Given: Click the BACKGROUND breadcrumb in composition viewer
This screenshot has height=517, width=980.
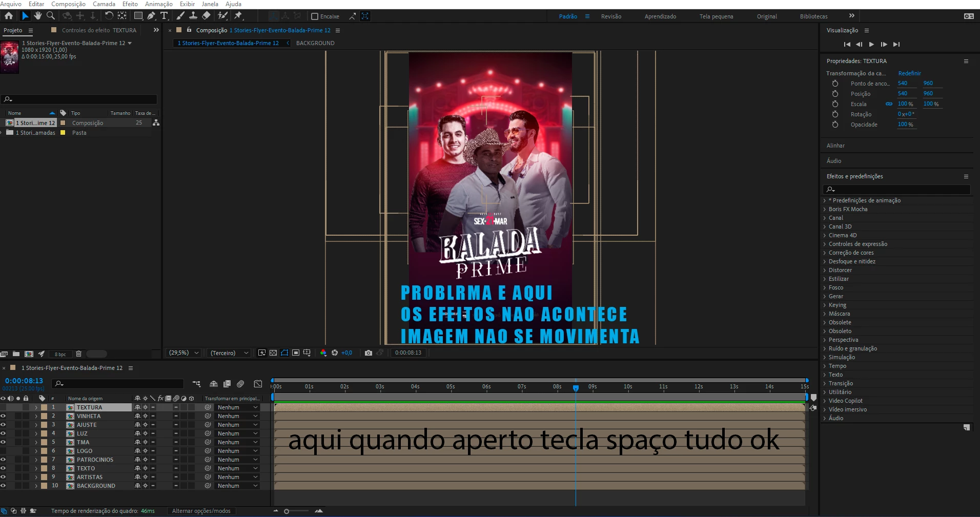Looking at the screenshot, I should [315, 43].
